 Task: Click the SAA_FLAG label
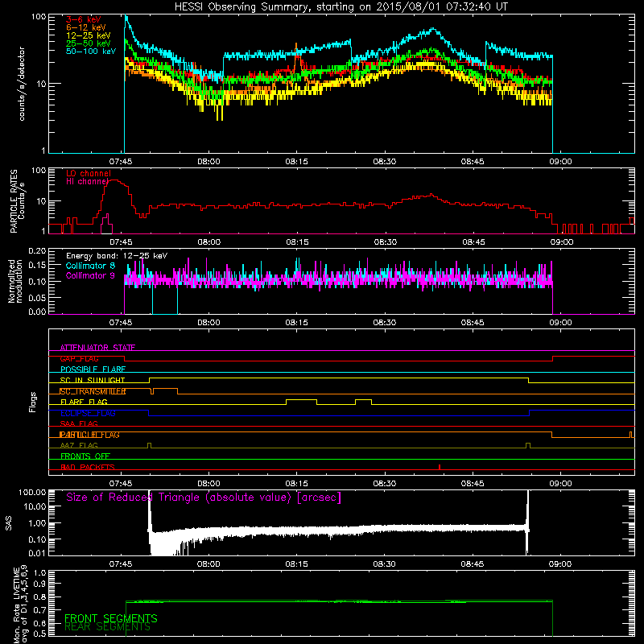(79, 423)
